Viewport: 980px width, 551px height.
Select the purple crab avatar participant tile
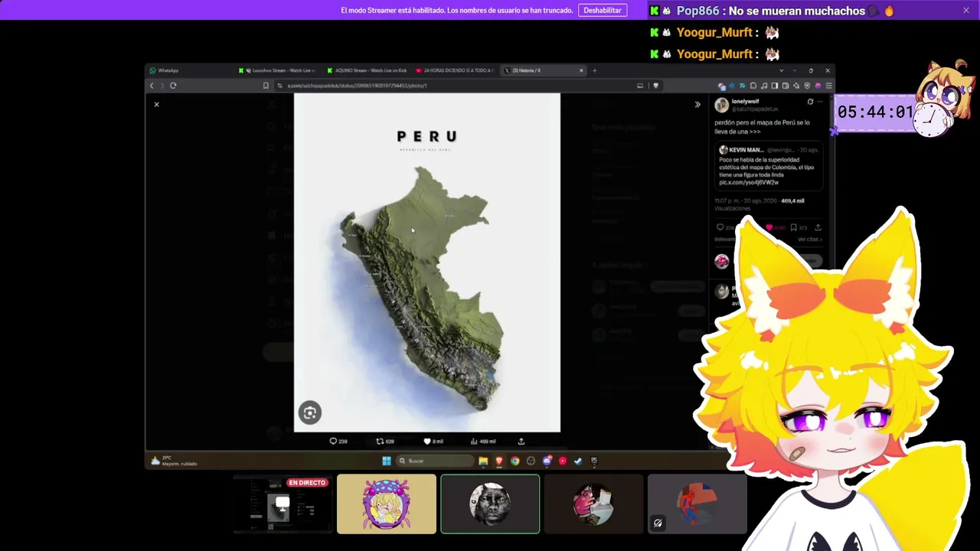pyautogui.click(x=387, y=504)
